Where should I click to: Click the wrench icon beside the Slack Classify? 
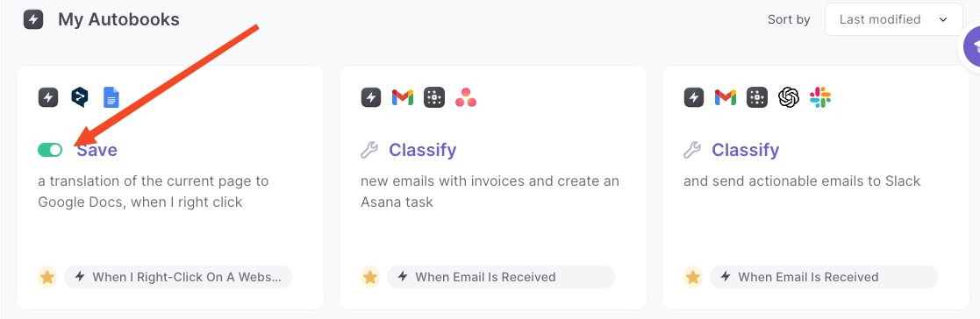[692, 150]
